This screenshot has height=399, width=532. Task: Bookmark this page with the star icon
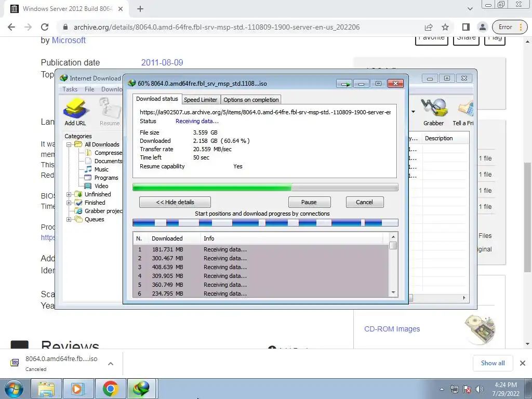445,27
